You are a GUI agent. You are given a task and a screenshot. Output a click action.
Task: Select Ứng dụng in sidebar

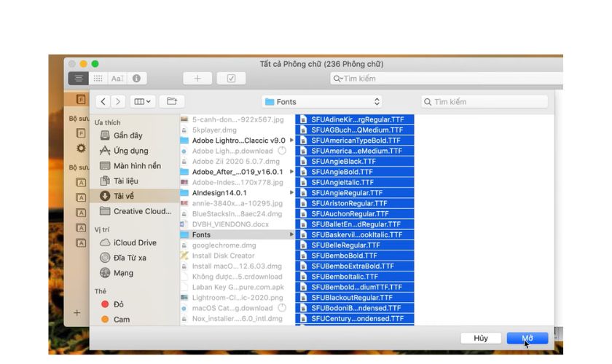coord(134,151)
